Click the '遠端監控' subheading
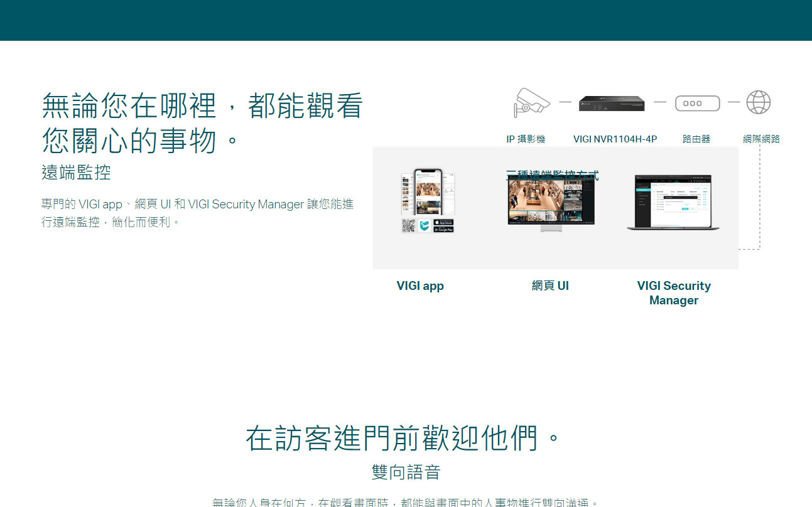The image size is (812, 507). click(76, 172)
